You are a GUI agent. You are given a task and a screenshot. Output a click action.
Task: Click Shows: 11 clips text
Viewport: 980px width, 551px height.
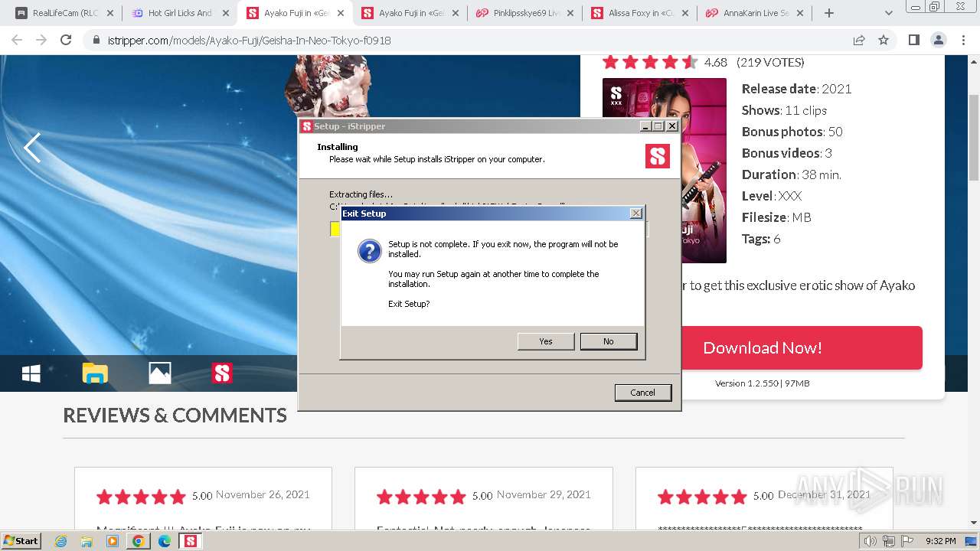785,110
